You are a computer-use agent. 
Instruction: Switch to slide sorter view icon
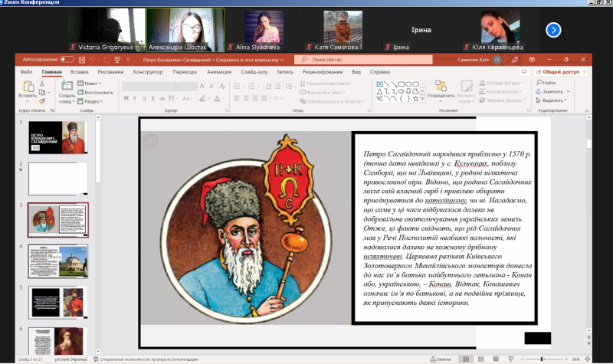(x=481, y=359)
